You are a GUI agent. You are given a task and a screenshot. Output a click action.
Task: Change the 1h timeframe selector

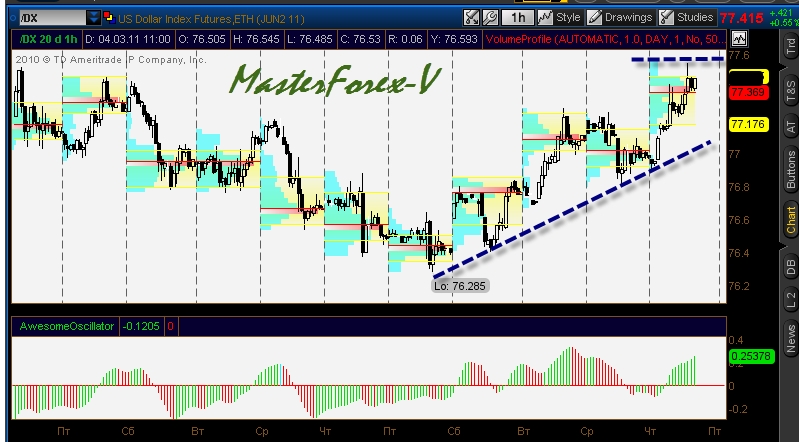pos(516,17)
